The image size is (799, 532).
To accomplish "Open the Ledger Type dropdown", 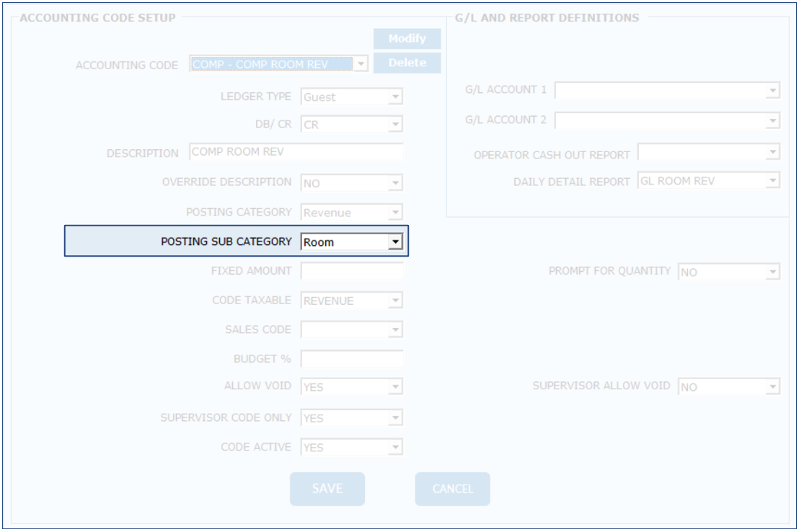I will click(x=394, y=97).
